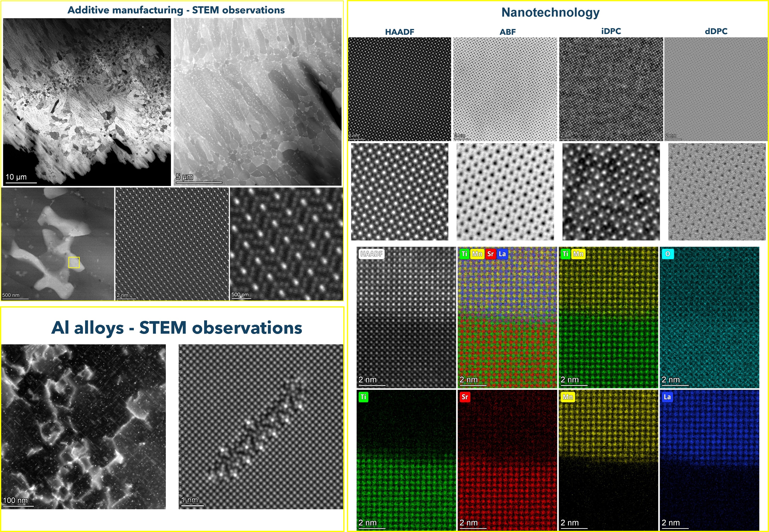Screen dimensions: 769x532
Task: Click the blue La tag on the La-only map
Action: click(x=667, y=397)
